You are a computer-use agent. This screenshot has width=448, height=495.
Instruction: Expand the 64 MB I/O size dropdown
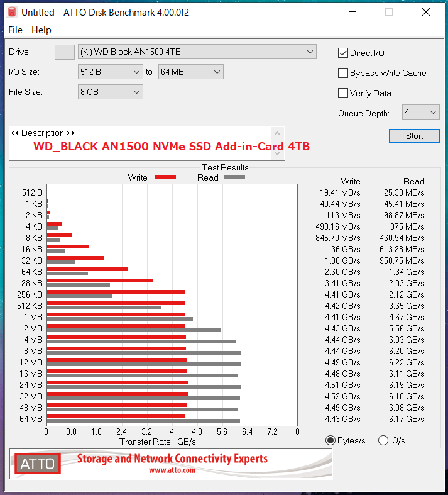(x=191, y=72)
